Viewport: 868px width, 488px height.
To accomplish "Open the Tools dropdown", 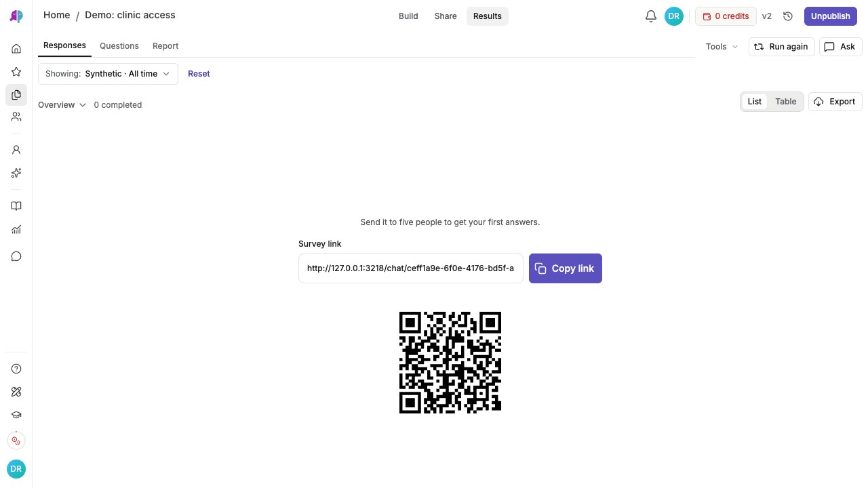I will coord(722,47).
